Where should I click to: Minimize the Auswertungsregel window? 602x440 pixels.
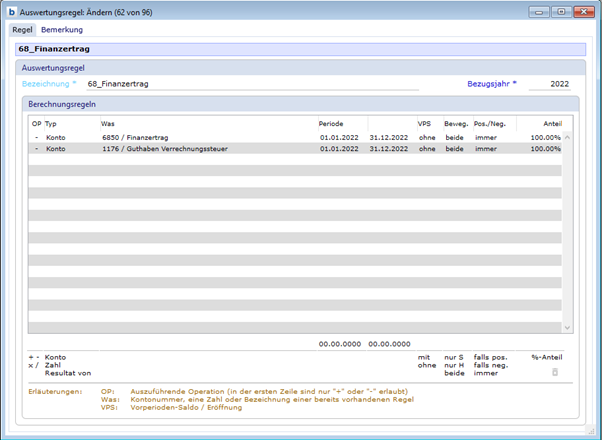tap(541, 11)
